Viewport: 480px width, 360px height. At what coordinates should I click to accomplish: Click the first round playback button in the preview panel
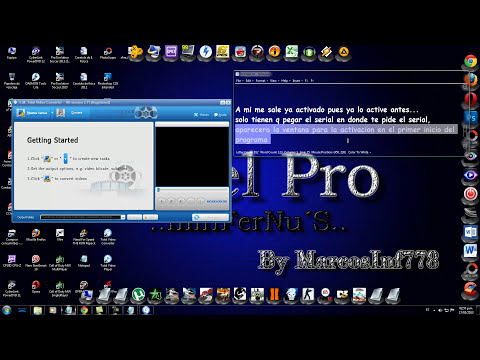pyautogui.click(x=162, y=201)
